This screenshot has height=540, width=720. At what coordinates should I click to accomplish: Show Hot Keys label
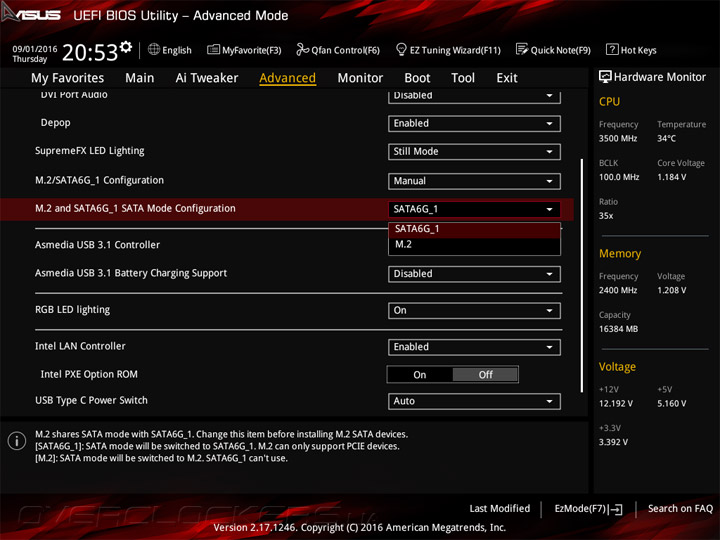click(638, 50)
